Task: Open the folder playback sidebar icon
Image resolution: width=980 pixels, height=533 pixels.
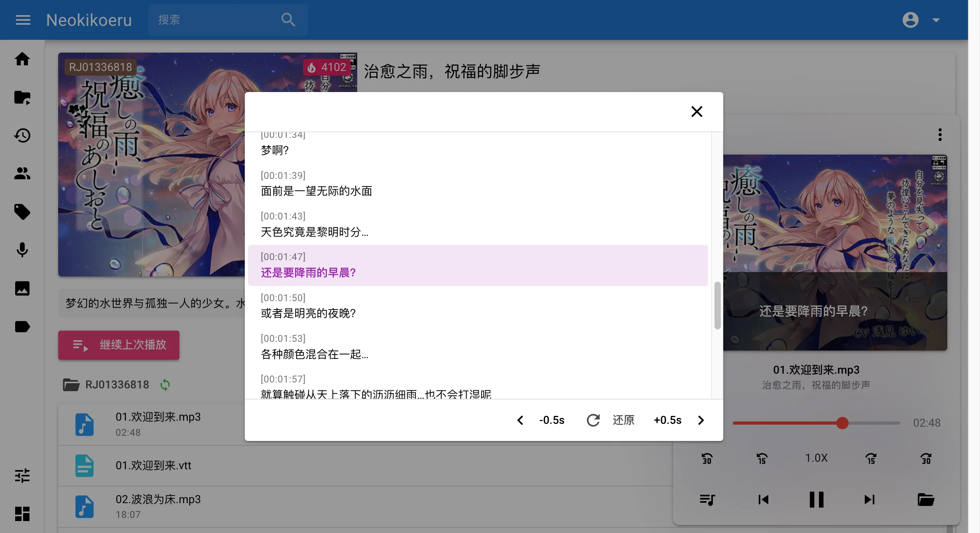Action: pyautogui.click(x=22, y=98)
